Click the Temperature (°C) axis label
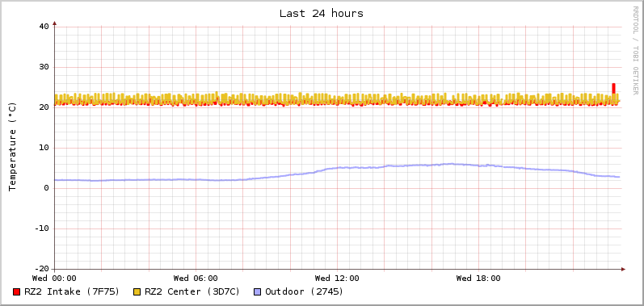This screenshot has height=306, width=644. coord(12,147)
